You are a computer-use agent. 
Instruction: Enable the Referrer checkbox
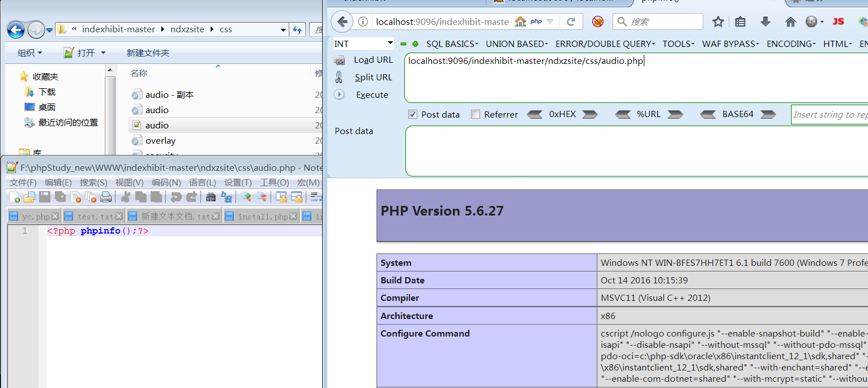click(476, 114)
